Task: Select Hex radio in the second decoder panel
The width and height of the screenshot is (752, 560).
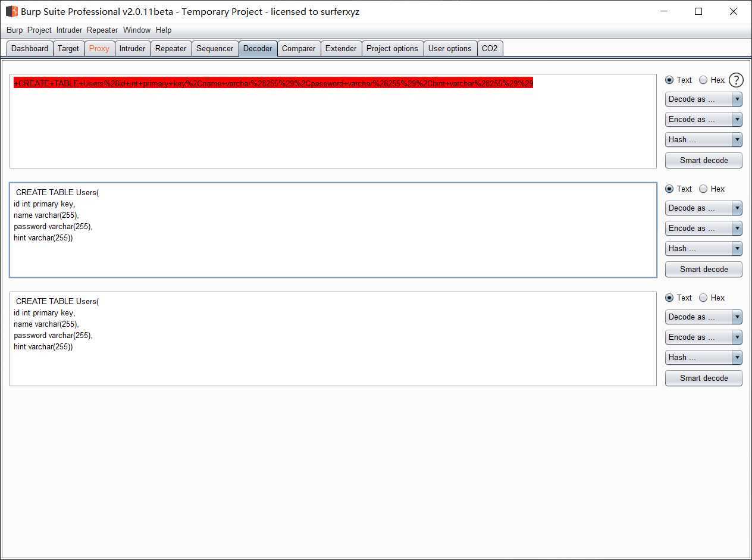Action: pyautogui.click(x=703, y=189)
